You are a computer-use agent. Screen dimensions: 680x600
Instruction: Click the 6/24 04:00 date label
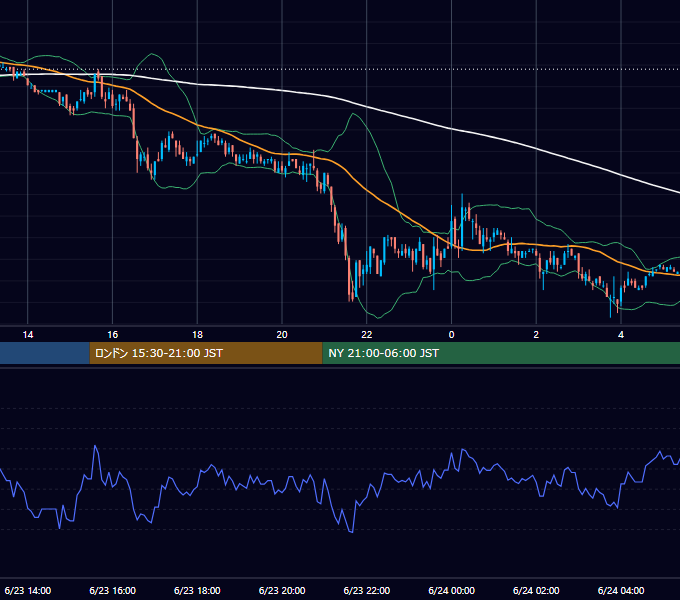click(621, 590)
